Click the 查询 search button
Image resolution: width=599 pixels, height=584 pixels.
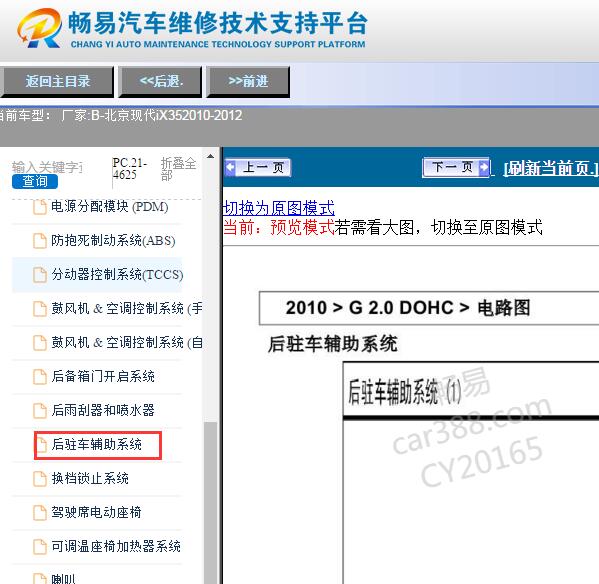click(x=35, y=181)
